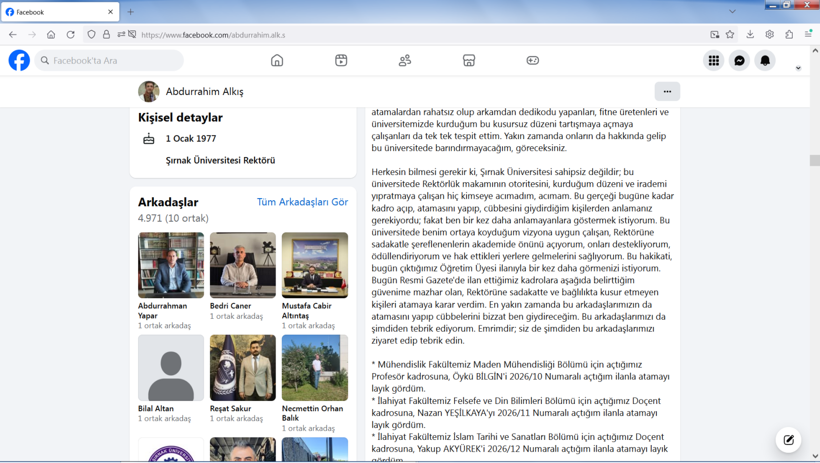Open the browser hamburger menu
Image resolution: width=820 pixels, height=463 pixels.
click(808, 35)
